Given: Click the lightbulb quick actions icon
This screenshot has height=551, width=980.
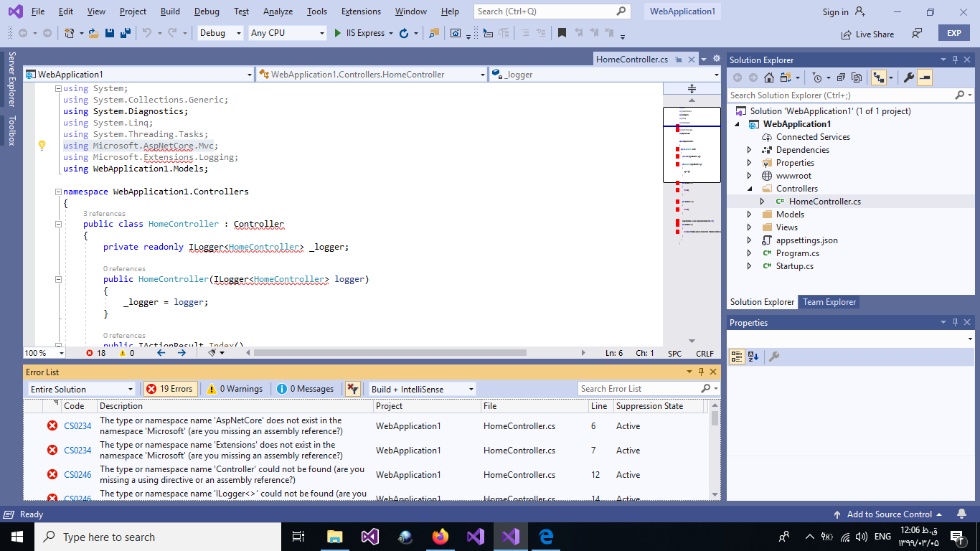Looking at the screenshot, I should [x=42, y=146].
